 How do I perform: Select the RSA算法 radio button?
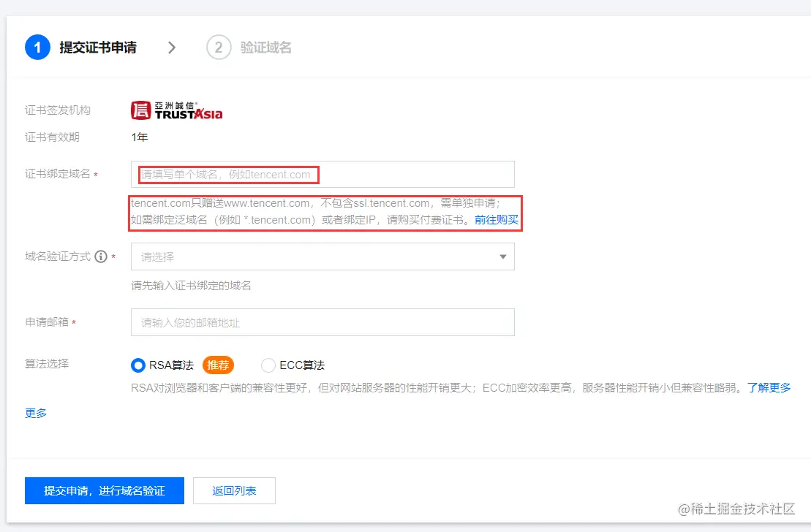138,365
